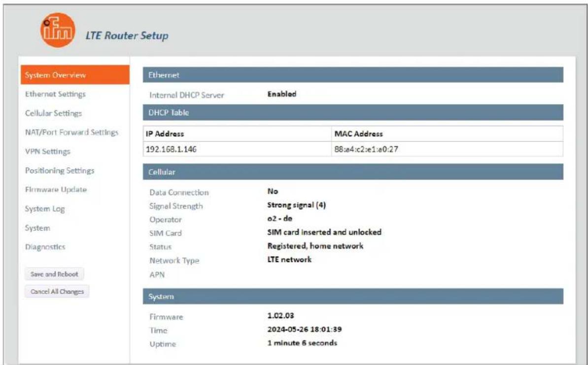Click the Ethernet section header
The image size is (588, 365).
click(x=353, y=75)
